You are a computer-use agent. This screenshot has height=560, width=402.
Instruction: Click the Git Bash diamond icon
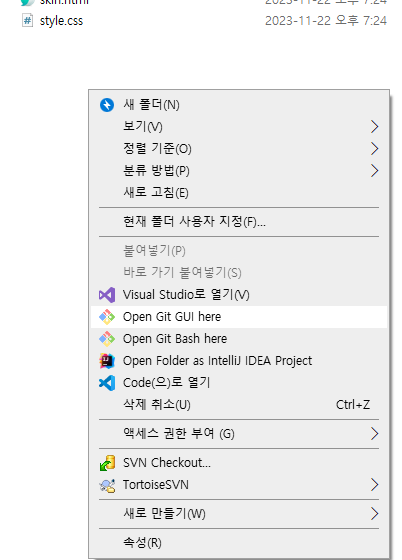[107, 339]
